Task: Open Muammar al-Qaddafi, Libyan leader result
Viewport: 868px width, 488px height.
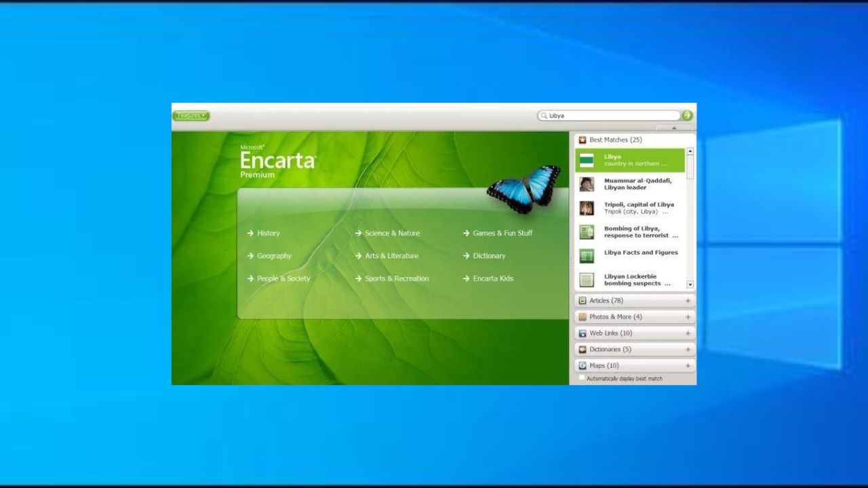Action: (637, 184)
